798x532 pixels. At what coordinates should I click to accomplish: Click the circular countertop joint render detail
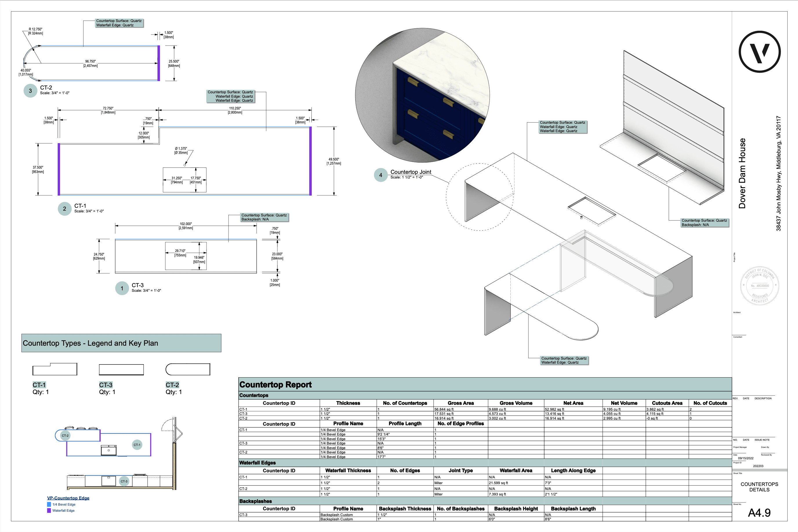(422, 95)
